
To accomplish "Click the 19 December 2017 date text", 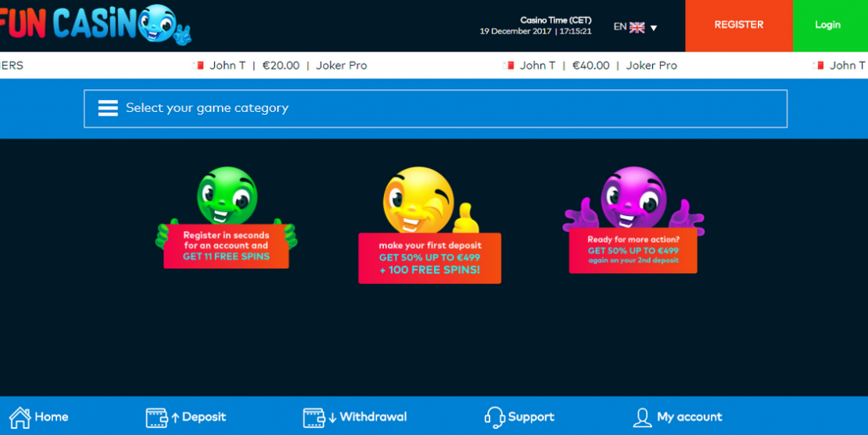I will pyautogui.click(x=515, y=31).
